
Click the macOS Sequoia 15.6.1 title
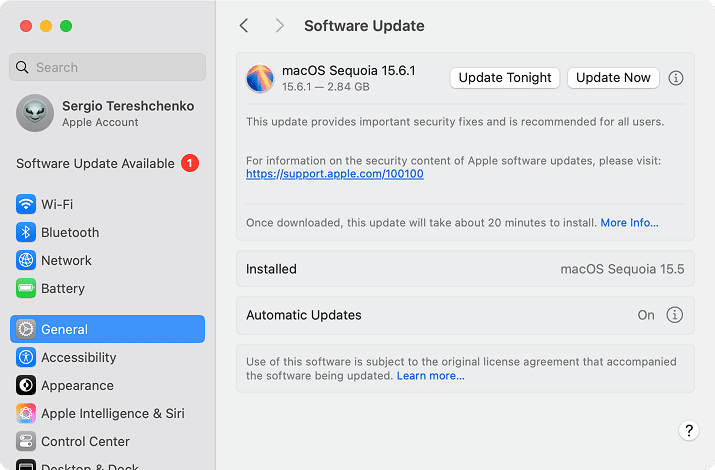349,71
